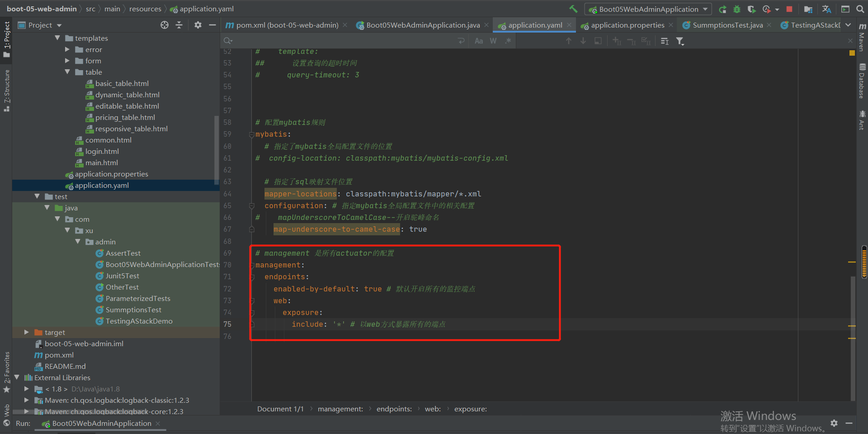The height and width of the screenshot is (434, 868).
Task: Collapse all in Project panel
Action: click(179, 25)
